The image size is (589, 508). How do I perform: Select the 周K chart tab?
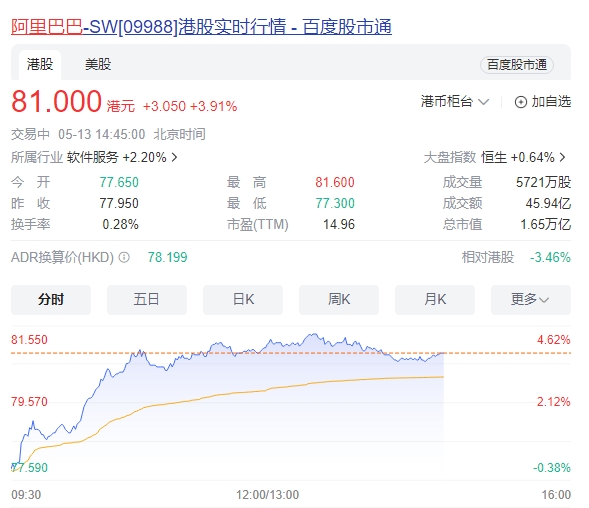(339, 299)
